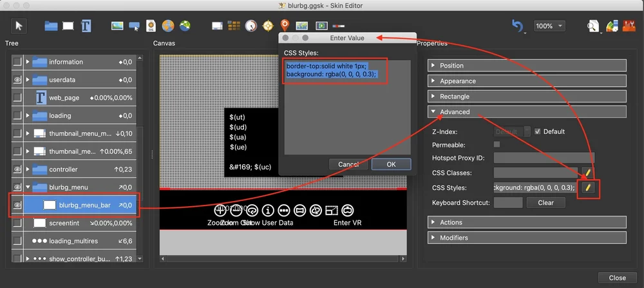Expand the Rectangle properties section
The height and width of the screenshot is (288, 644).
[x=527, y=97]
